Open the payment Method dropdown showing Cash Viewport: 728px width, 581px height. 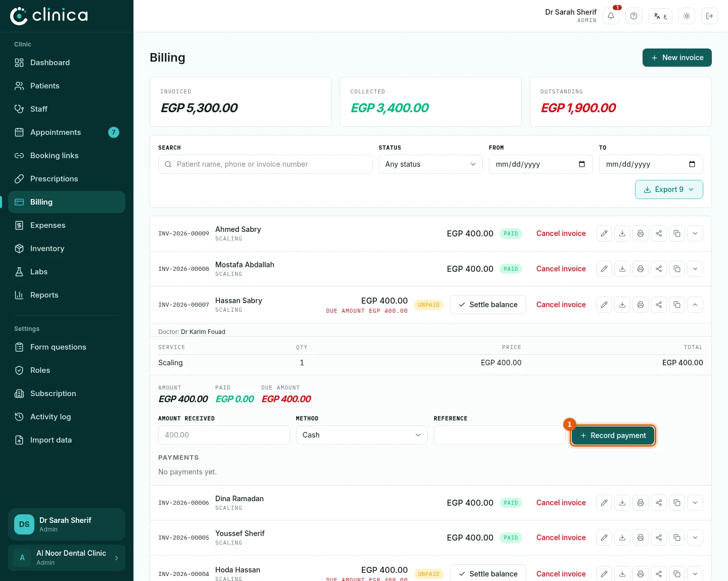click(362, 435)
